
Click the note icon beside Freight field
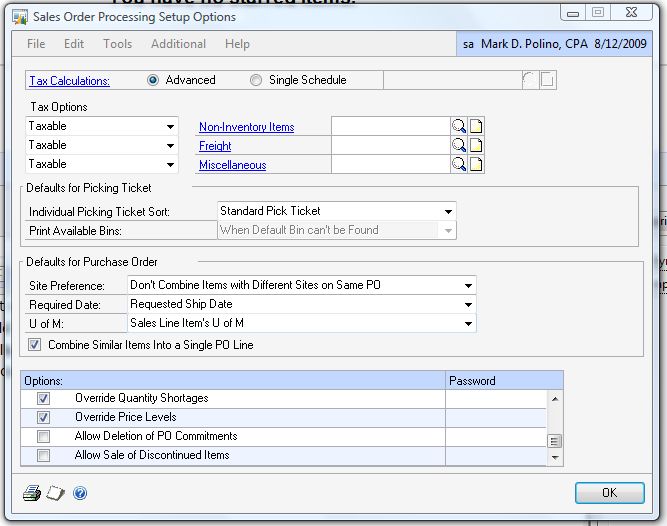pos(476,145)
